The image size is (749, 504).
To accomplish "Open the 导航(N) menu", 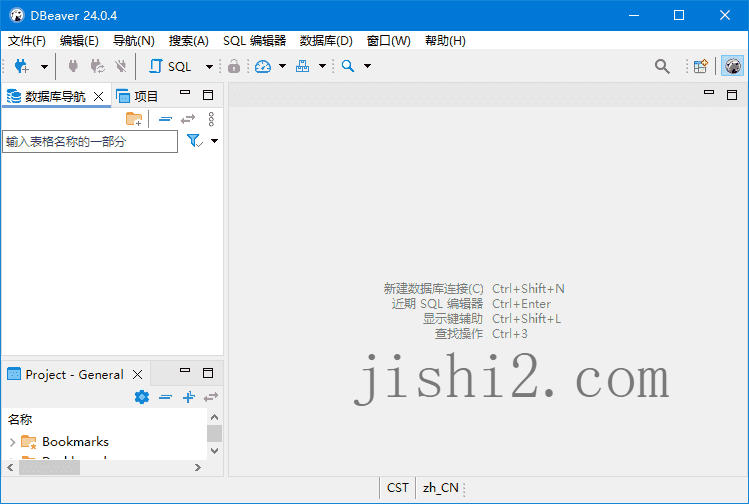I will pos(134,41).
